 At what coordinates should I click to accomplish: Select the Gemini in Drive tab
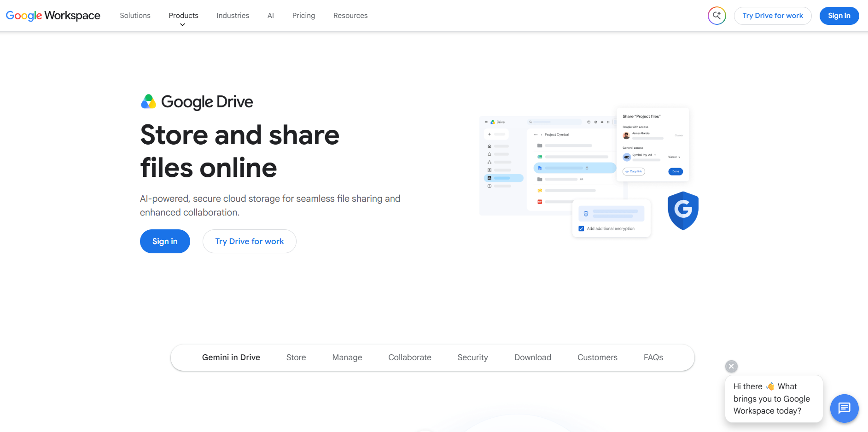click(231, 357)
